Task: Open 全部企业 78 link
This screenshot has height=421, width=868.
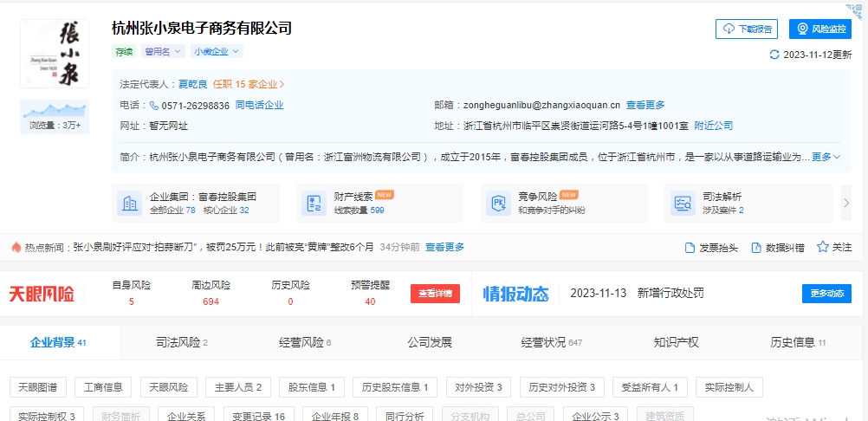Action: [x=172, y=210]
